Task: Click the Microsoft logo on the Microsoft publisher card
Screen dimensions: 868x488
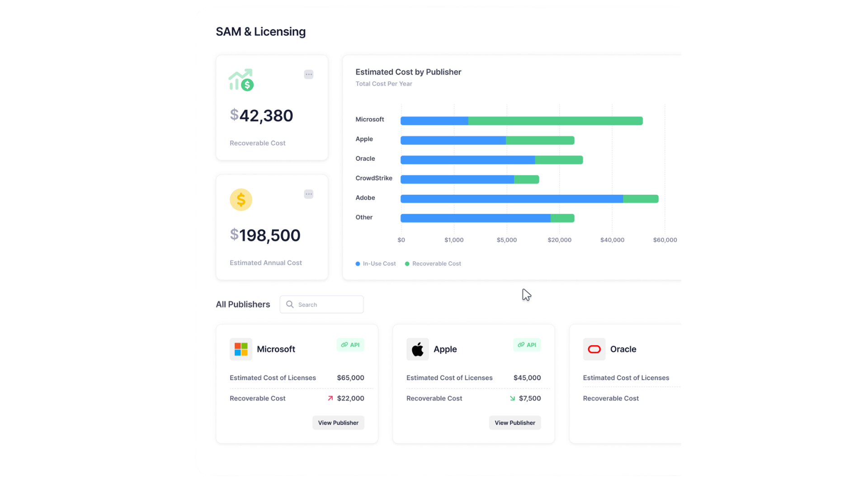Action: pos(240,349)
